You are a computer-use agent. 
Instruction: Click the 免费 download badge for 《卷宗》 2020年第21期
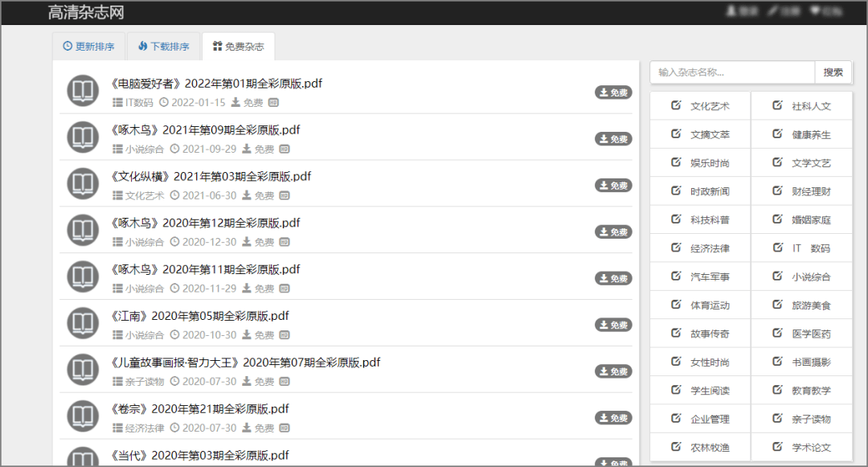coord(613,418)
